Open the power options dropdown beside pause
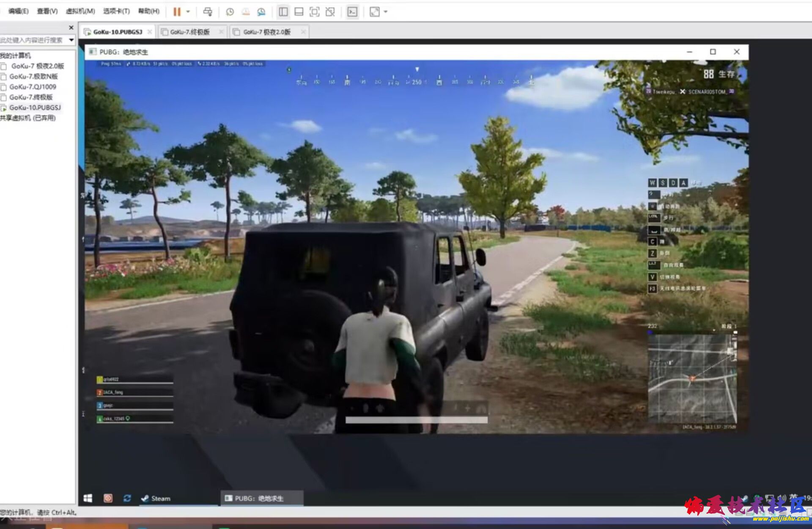The image size is (812, 529). click(x=188, y=12)
